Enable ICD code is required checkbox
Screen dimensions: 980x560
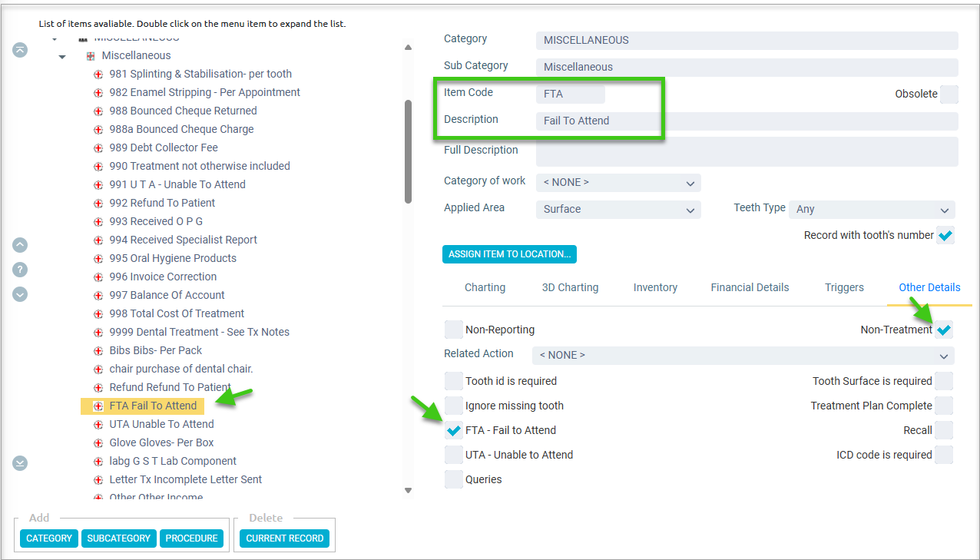tap(944, 455)
